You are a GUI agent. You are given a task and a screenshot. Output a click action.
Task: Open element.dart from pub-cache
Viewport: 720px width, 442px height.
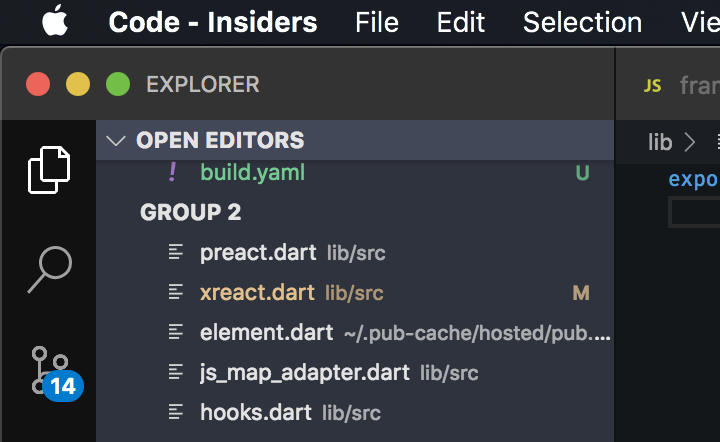tap(355, 333)
